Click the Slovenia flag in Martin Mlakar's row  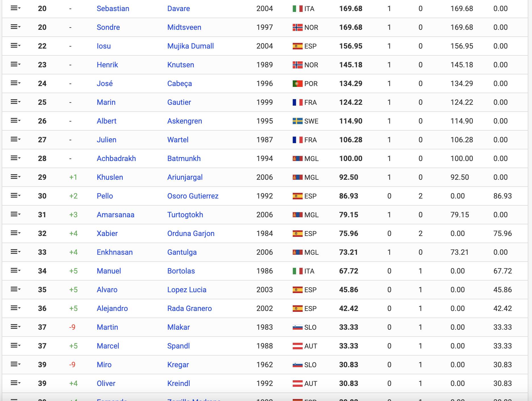(297, 327)
